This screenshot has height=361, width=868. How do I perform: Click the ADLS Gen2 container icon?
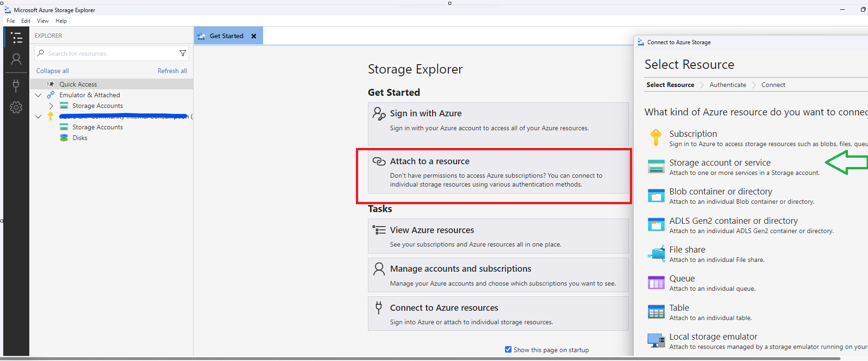(656, 225)
